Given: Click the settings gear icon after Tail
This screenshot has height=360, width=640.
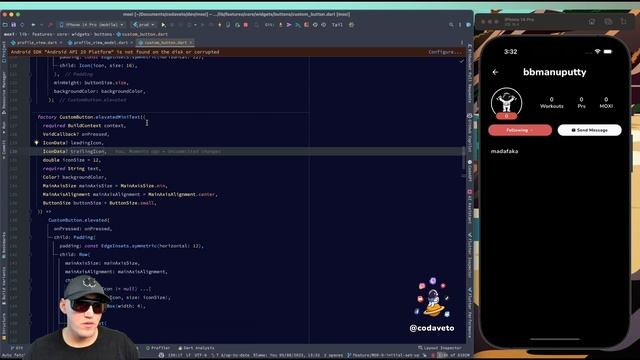Looking at the screenshot, I should [x=351, y=25].
